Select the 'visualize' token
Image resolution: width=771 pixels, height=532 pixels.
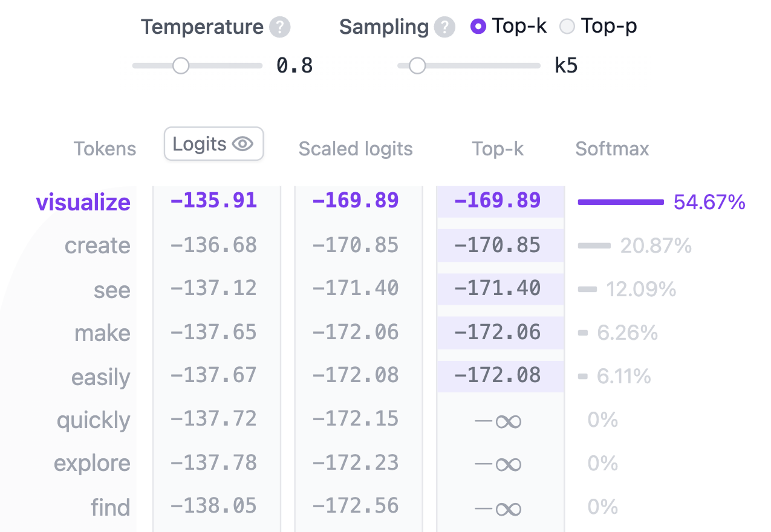click(83, 202)
